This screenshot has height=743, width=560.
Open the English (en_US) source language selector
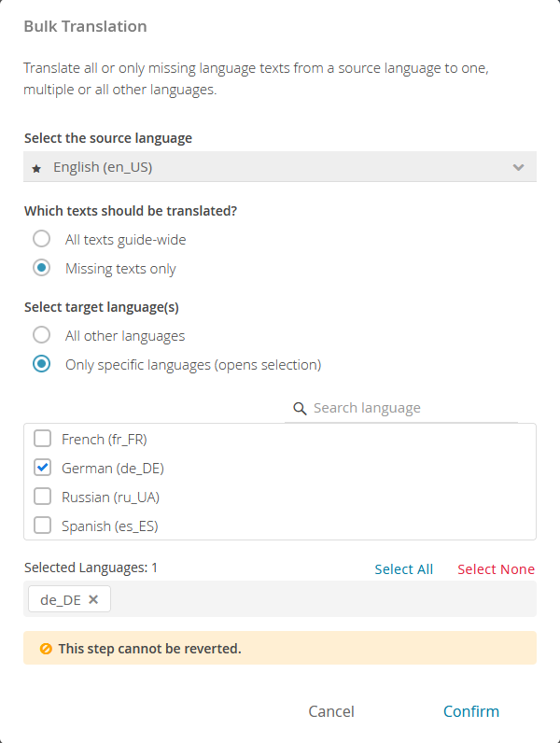point(280,167)
